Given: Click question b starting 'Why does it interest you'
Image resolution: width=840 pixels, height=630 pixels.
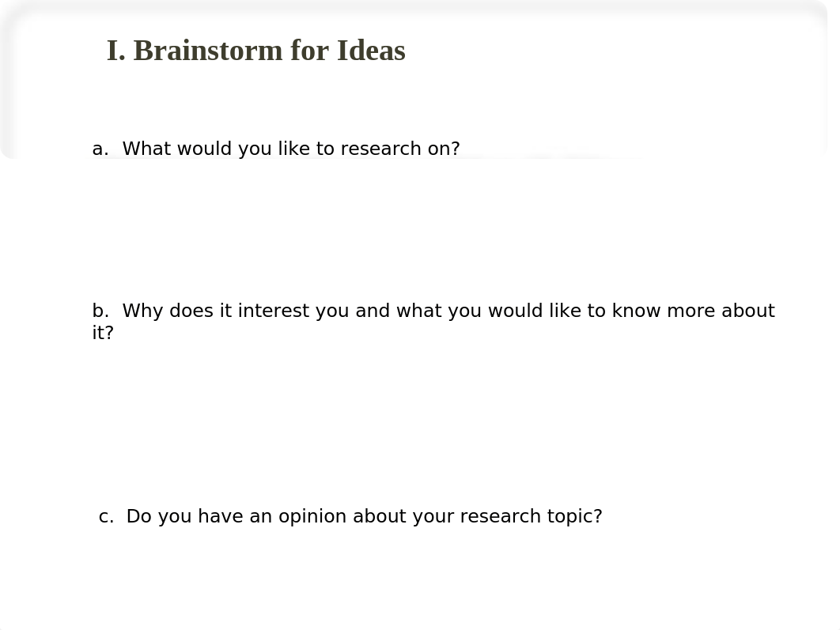Looking at the screenshot, I should [x=433, y=321].
